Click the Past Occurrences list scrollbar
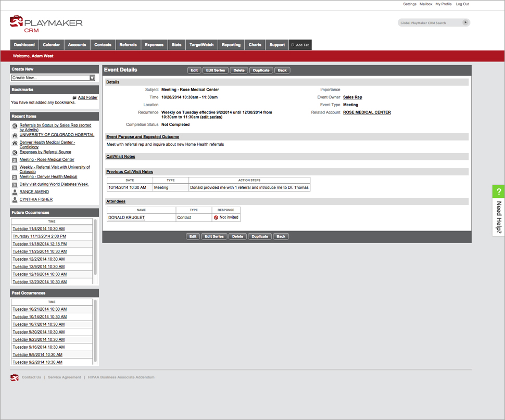This screenshot has width=505, height=420. [95, 331]
